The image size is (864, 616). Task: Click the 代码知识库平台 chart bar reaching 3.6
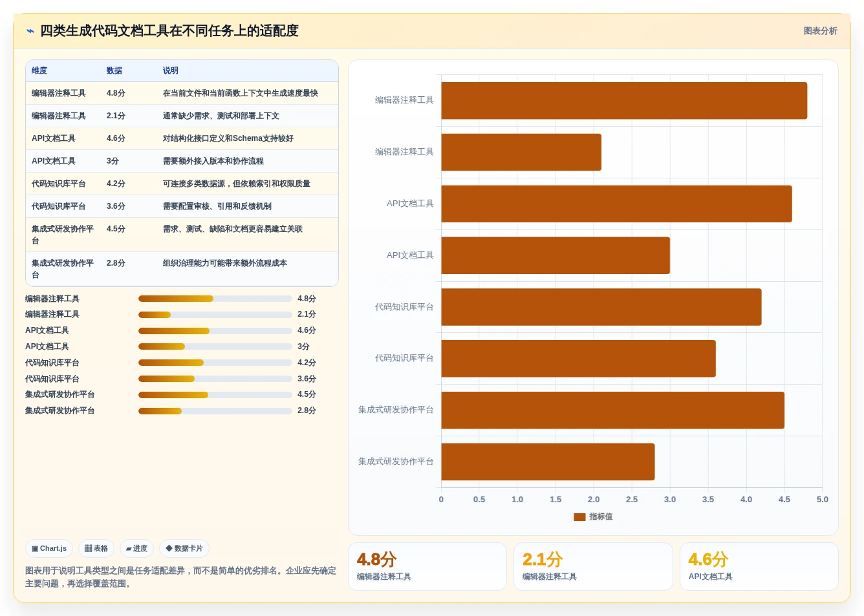click(x=578, y=359)
